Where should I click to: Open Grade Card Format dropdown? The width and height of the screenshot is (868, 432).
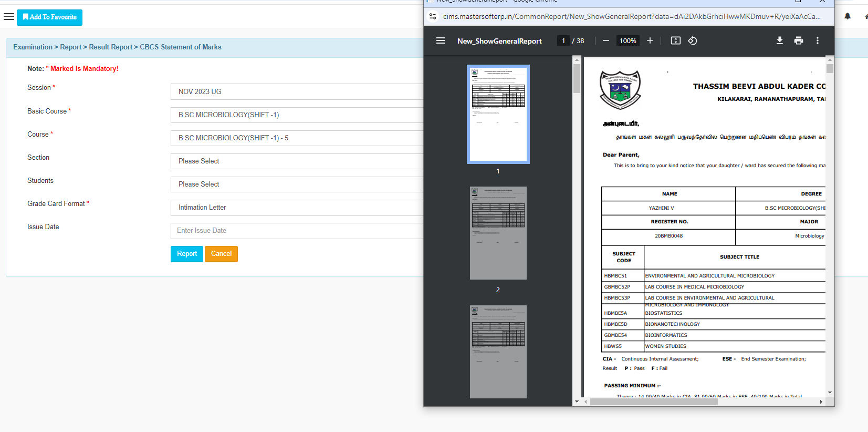click(297, 208)
